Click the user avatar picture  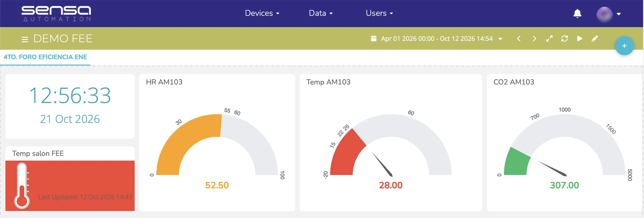coord(605,14)
